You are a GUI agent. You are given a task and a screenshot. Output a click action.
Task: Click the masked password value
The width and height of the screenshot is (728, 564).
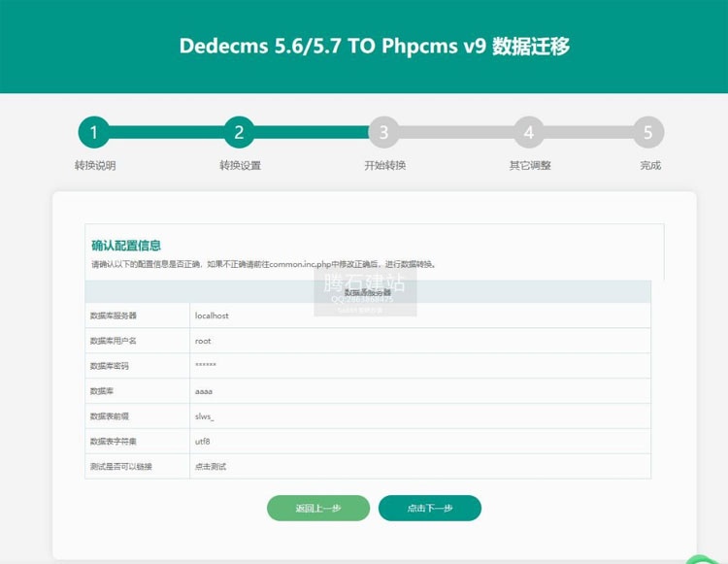pyautogui.click(x=205, y=365)
